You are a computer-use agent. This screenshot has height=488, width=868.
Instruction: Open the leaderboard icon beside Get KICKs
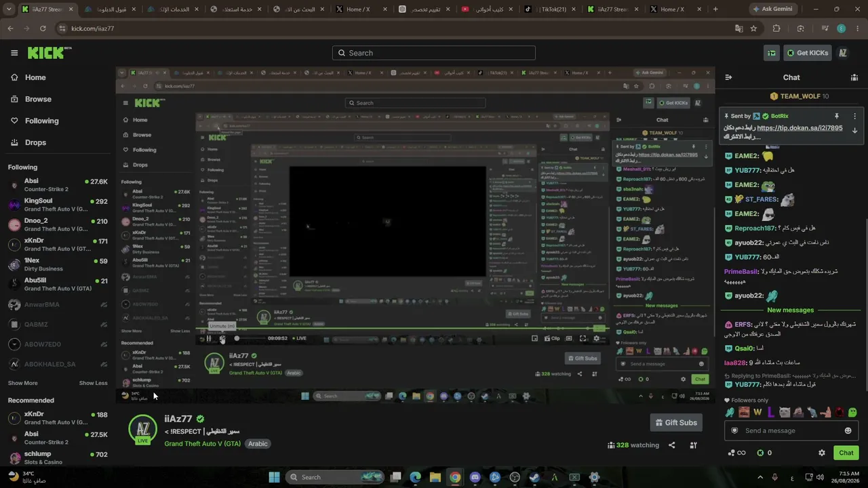pyautogui.click(x=772, y=53)
